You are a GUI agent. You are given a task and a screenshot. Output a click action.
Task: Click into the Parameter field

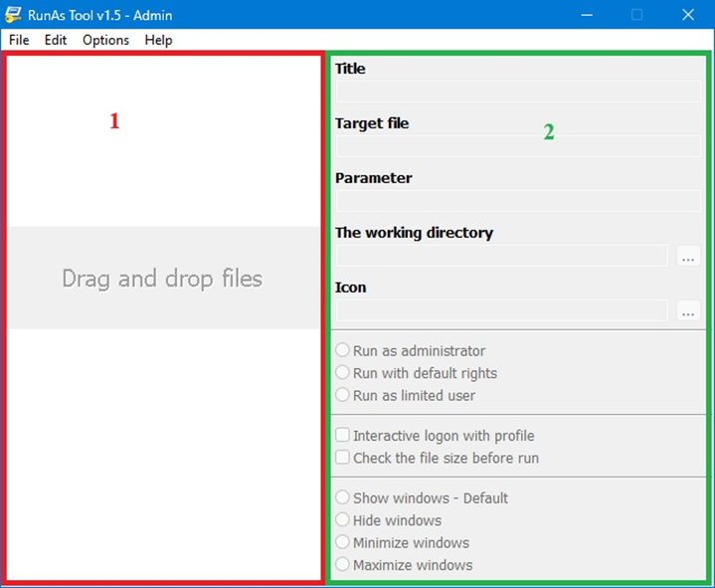[518, 201]
